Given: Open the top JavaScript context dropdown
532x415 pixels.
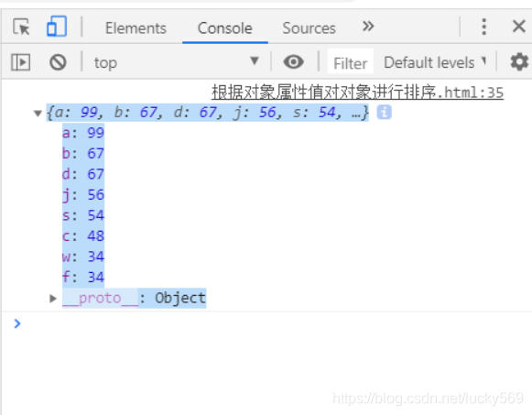Looking at the screenshot, I should pyautogui.click(x=177, y=62).
